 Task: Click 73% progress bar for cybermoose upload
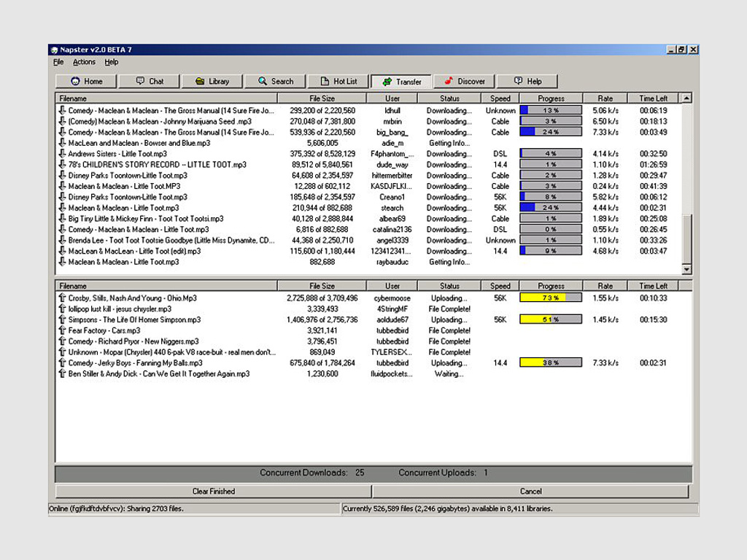tap(551, 297)
